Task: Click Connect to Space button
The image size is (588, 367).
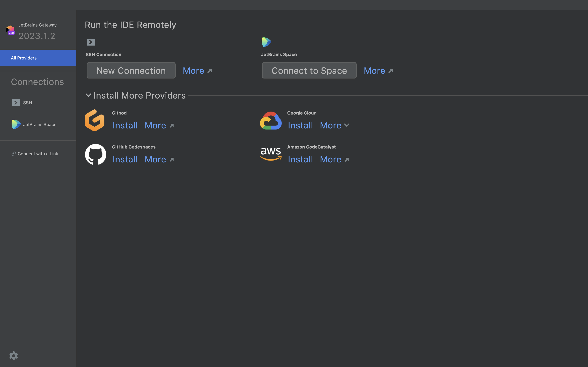Action: pyautogui.click(x=309, y=70)
